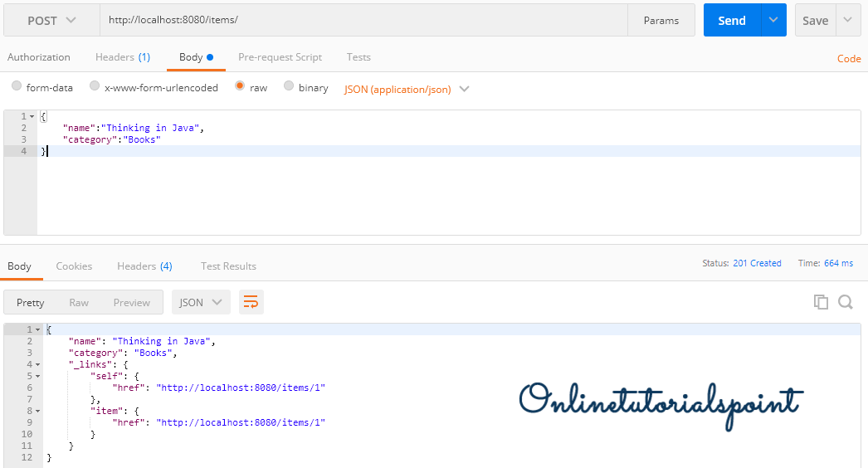
Task: Open search in response with magnifier icon
Action: coord(846,302)
